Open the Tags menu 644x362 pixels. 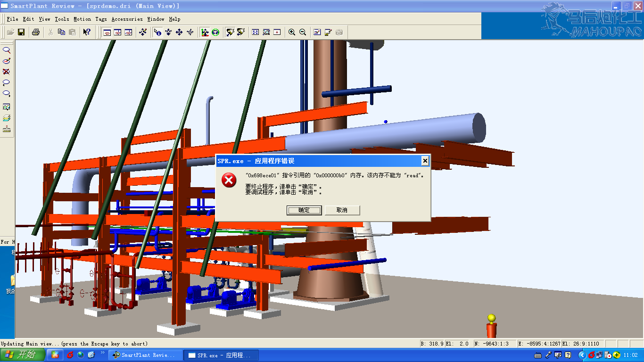(101, 19)
